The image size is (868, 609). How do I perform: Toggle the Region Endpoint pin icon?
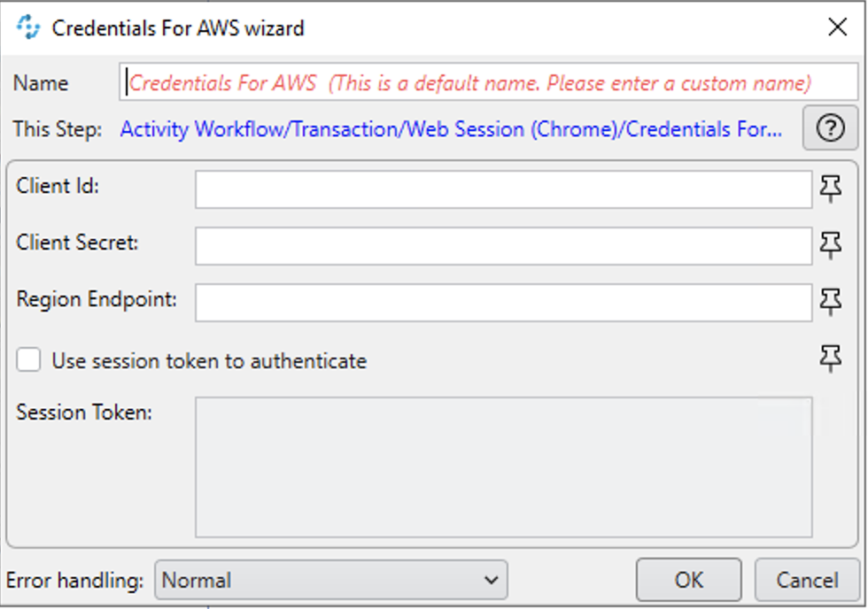830,302
